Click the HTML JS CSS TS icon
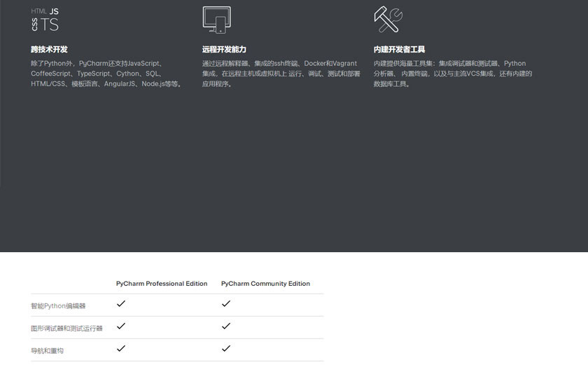The image size is (588, 365). (45, 20)
